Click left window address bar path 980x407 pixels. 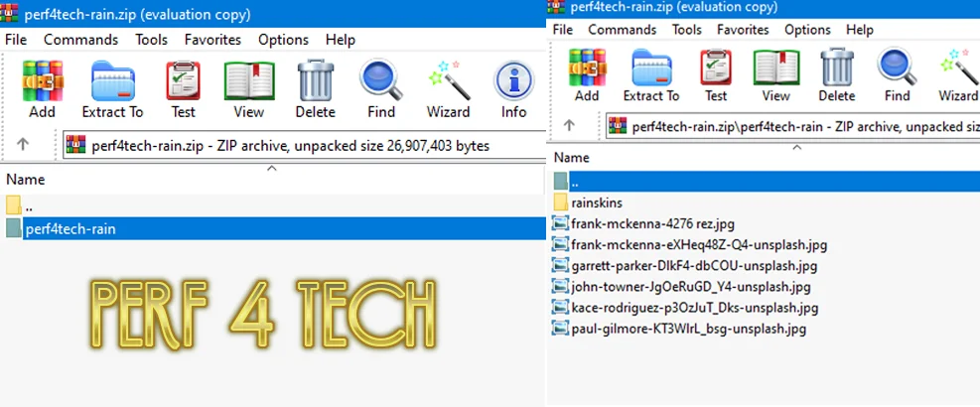point(291,146)
